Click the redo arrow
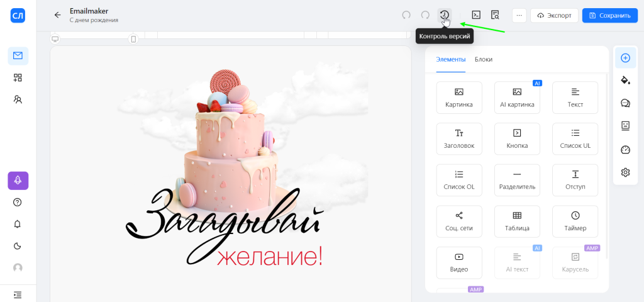Image resolution: width=644 pixels, height=302 pixels. (426, 15)
